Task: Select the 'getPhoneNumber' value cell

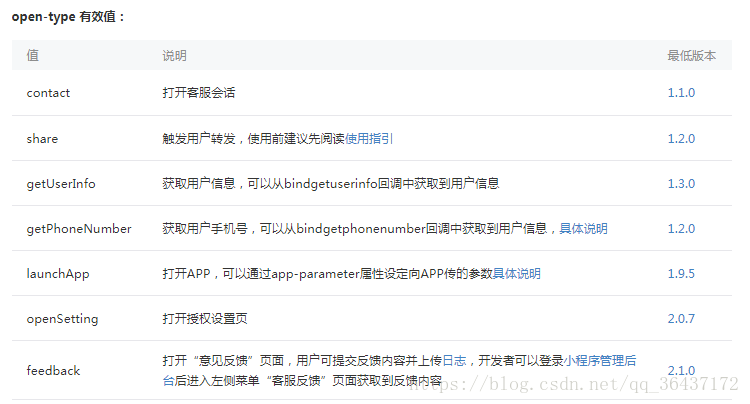Action: pos(79,229)
